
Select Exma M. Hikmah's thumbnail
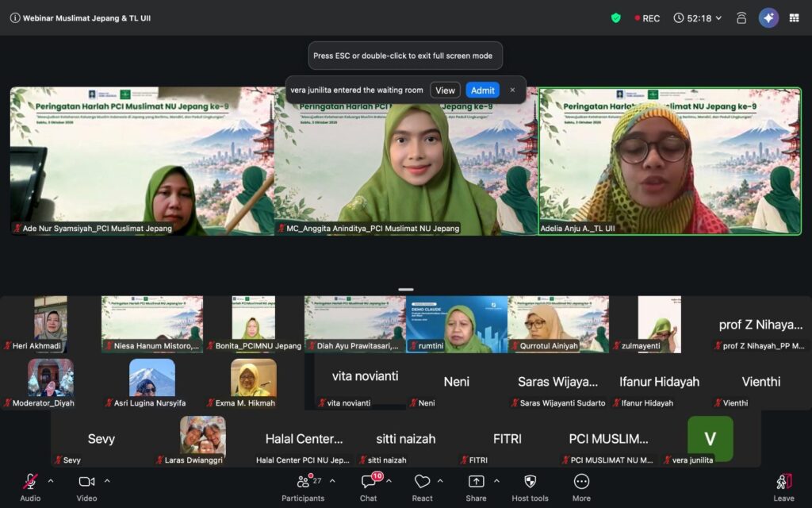[253, 382]
